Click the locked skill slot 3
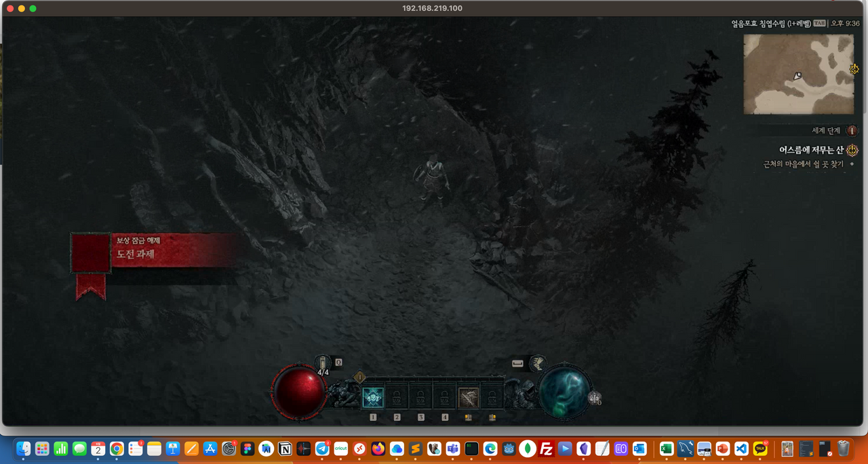 [x=421, y=398]
